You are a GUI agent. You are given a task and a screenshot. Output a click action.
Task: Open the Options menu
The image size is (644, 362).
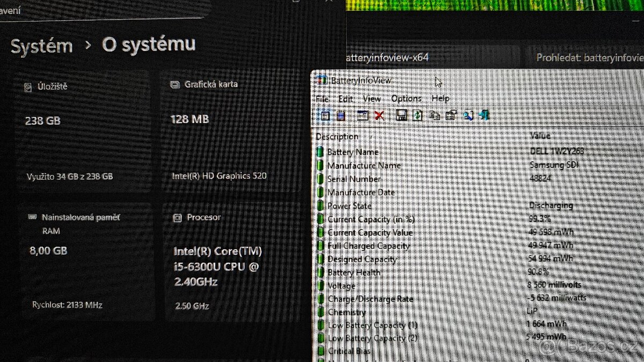[406, 99]
